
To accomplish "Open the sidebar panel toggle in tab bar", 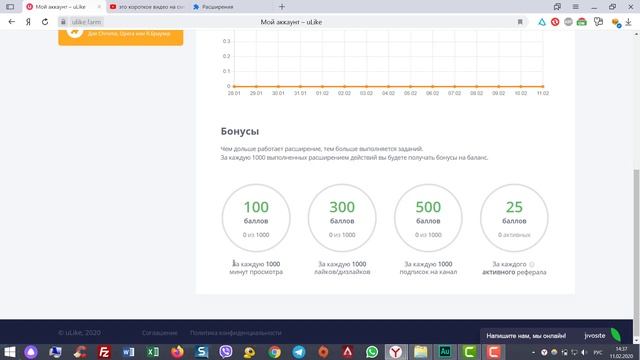I will (10, 7).
